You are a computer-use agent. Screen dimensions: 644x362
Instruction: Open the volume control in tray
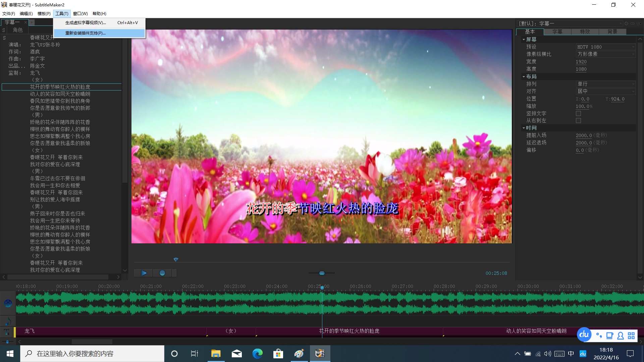pyautogui.click(x=548, y=354)
